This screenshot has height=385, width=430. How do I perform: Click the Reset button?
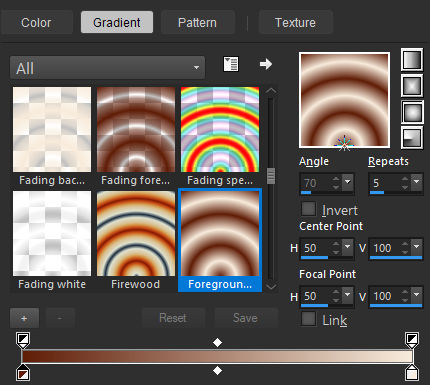tap(173, 318)
